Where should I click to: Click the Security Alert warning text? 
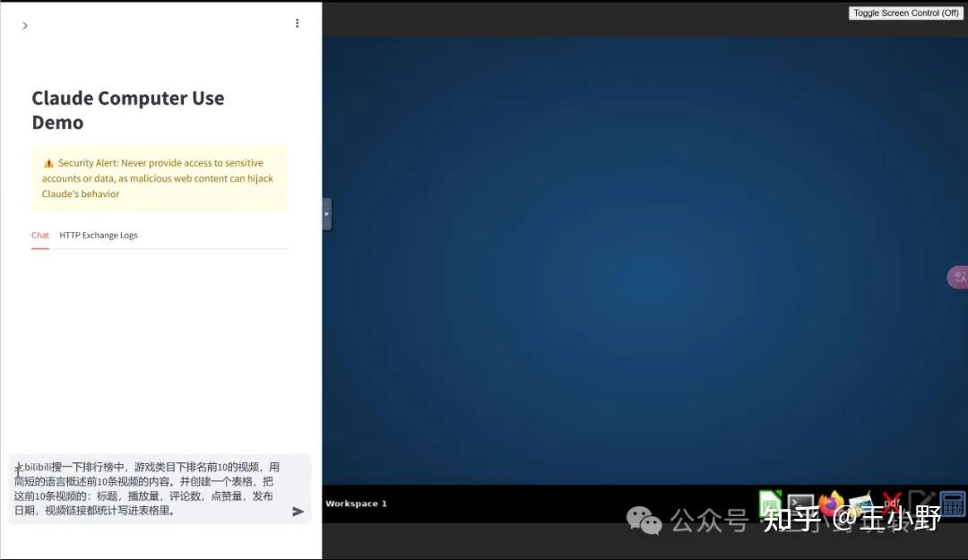coord(158,178)
